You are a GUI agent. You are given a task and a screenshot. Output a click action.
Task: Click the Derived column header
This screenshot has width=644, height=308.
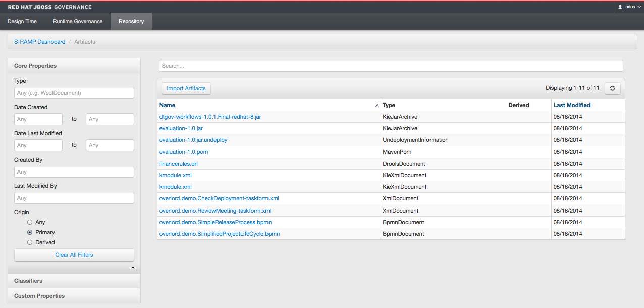pos(519,105)
